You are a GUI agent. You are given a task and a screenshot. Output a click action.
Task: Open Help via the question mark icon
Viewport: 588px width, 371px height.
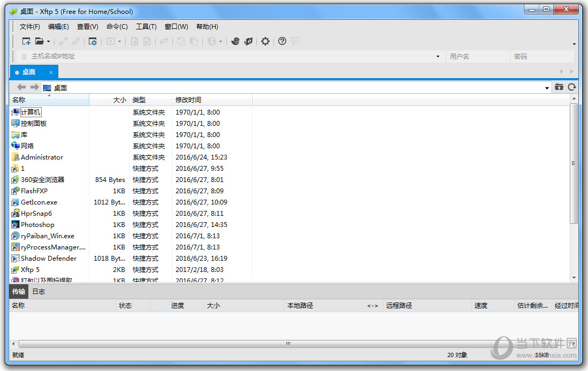[x=282, y=41]
